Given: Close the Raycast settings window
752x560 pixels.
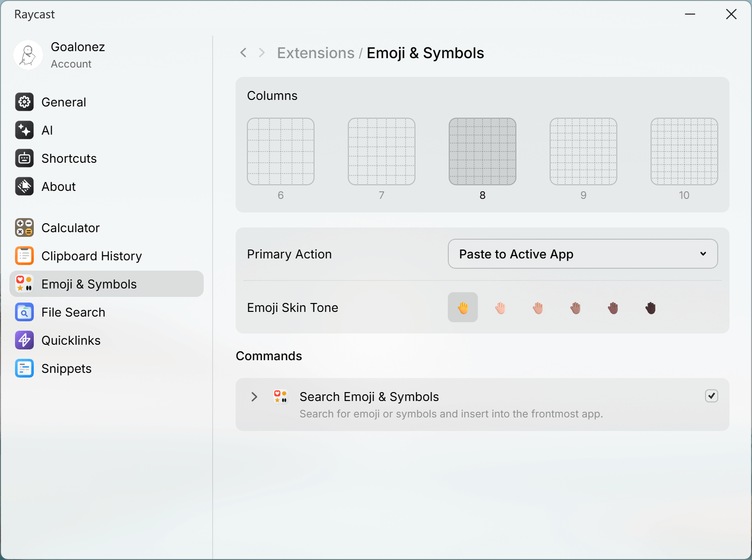Looking at the screenshot, I should tap(731, 14).
